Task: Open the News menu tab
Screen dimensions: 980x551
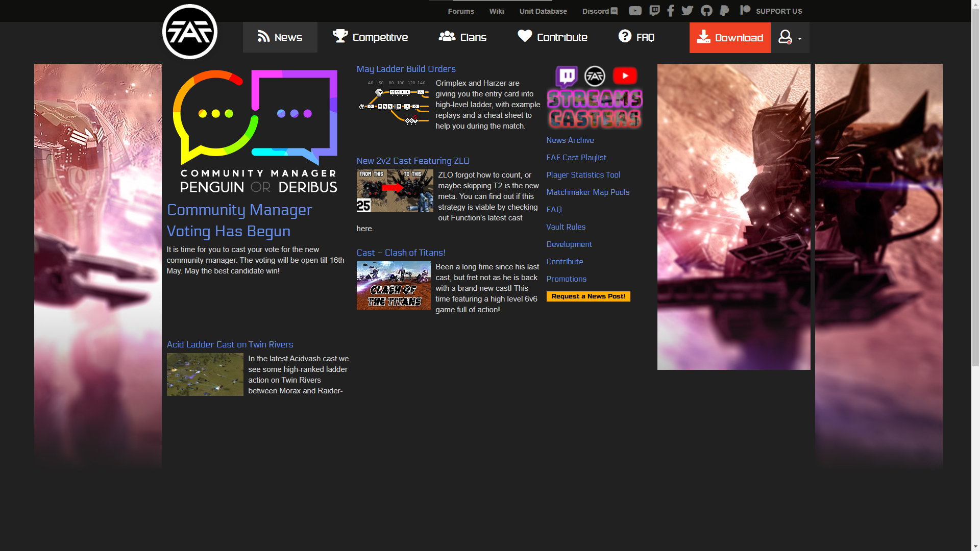Action: click(x=280, y=37)
